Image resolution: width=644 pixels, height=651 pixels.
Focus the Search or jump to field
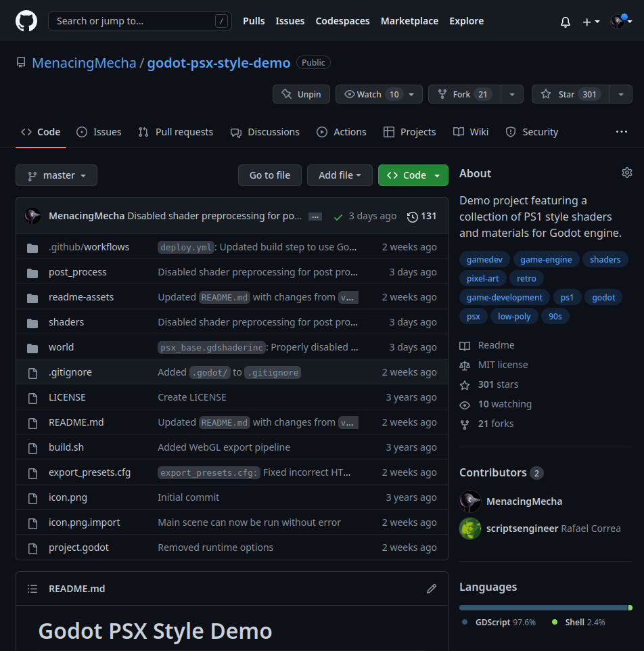pos(140,21)
